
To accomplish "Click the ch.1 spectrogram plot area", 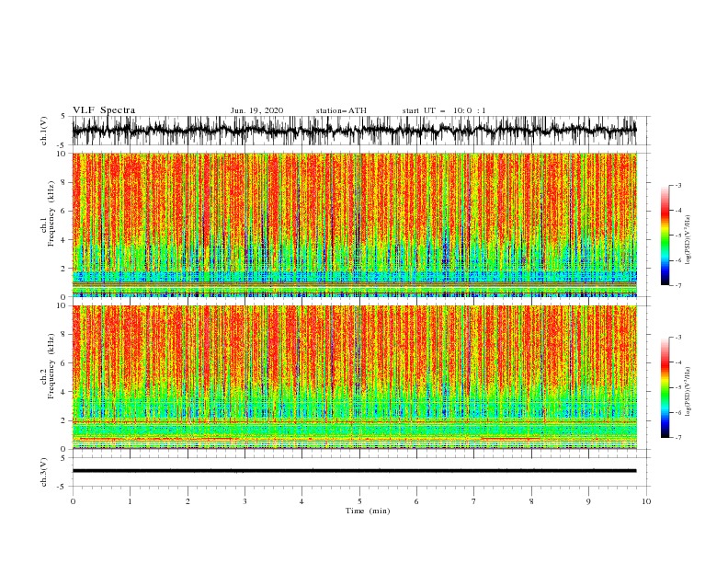I will point(354,224).
